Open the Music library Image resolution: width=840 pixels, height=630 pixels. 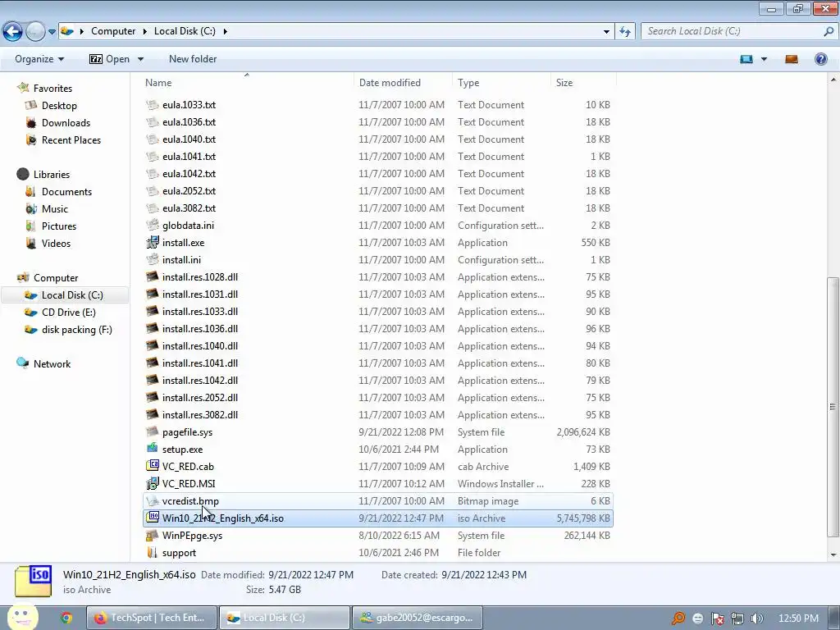pos(55,209)
